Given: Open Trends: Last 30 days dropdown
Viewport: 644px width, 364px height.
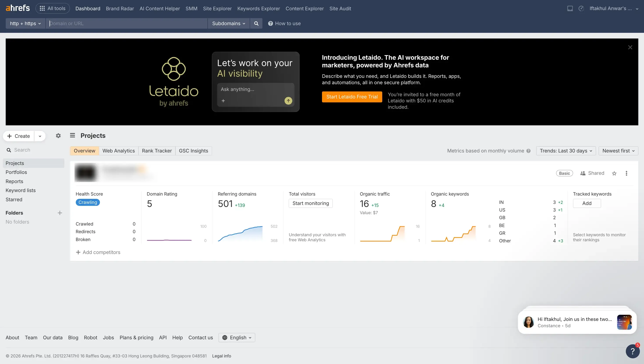Looking at the screenshot, I should pos(566,151).
